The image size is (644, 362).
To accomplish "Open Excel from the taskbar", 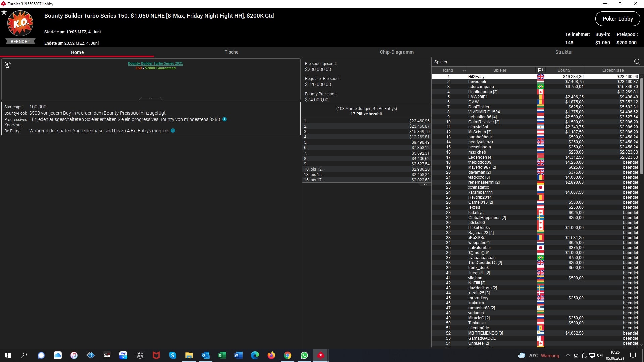I will pyautogui.click(x=222, y=355).
